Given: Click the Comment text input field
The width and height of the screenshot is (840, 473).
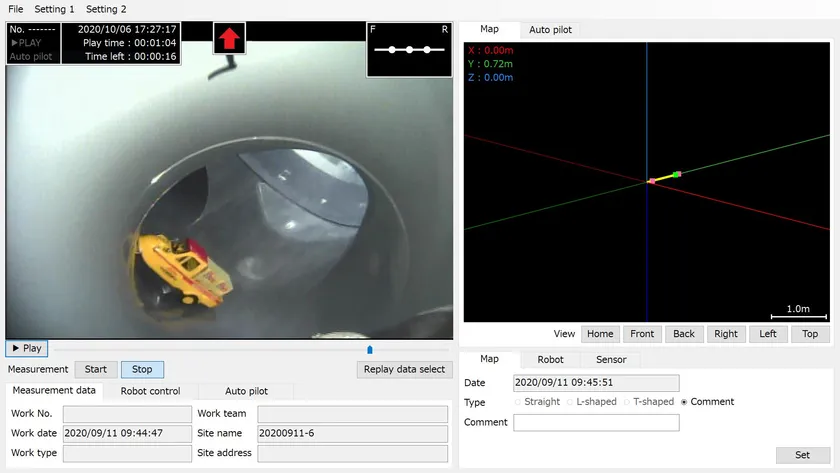Looking at the screenshot, I should [596, 423].
